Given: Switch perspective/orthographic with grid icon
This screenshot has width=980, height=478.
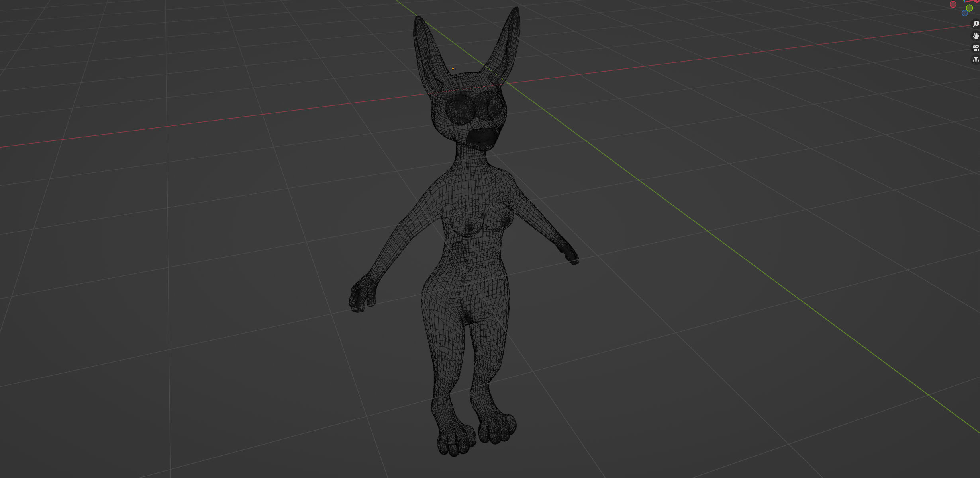Looking at the screenshot, I should [976, 60].
